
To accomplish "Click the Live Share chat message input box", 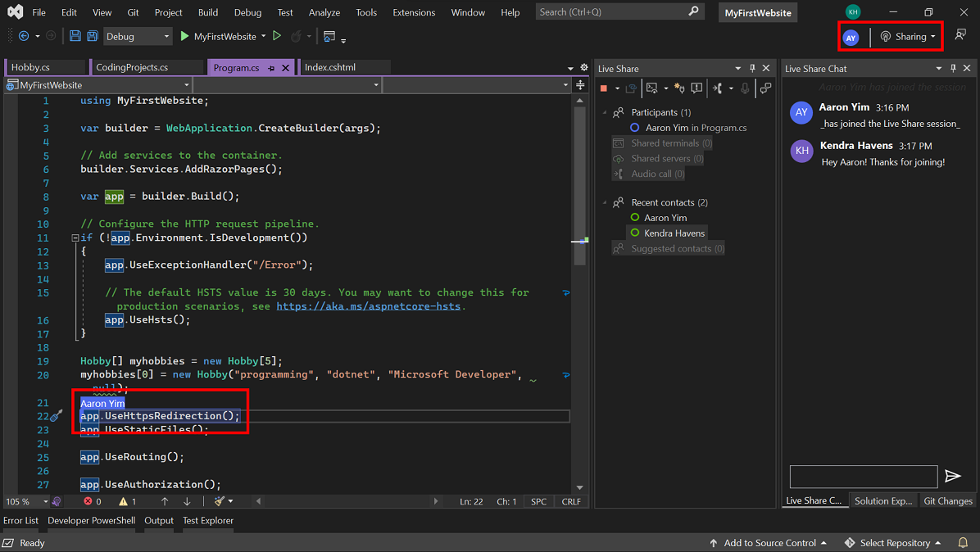I will (864, 477).
